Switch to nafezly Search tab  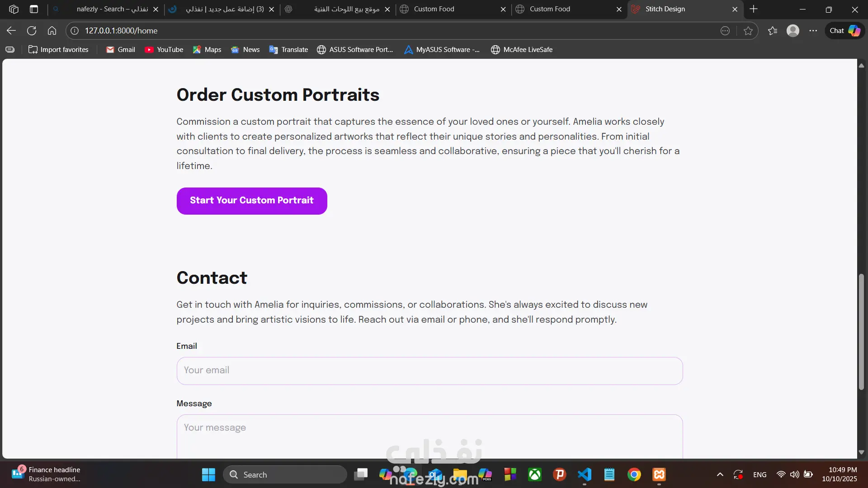tap(112, 9)
